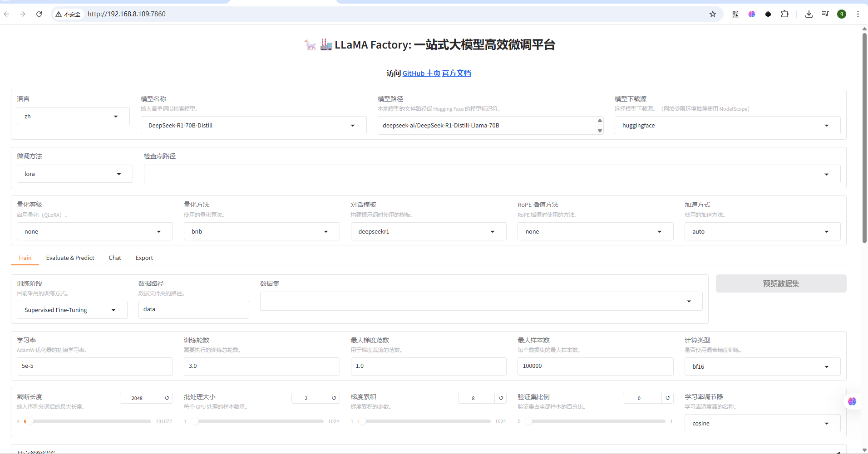The height and width of the screenshot is (454, 868).
Task: Click the 预览数据集 button
Action: [781, 283]
